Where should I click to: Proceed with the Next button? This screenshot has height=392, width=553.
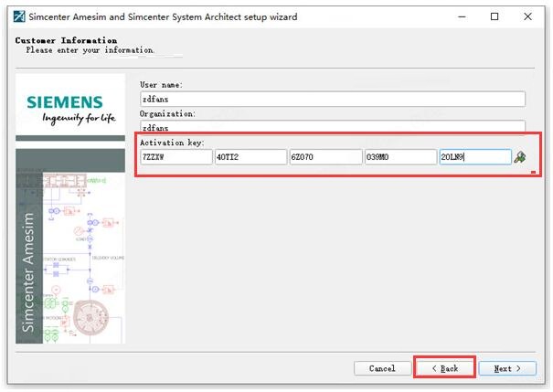point(507,368)
